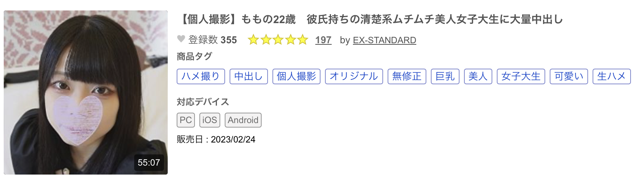Choose the 美人 tag
This screenshot has width=644, height=185.
(x=478, y=76)
